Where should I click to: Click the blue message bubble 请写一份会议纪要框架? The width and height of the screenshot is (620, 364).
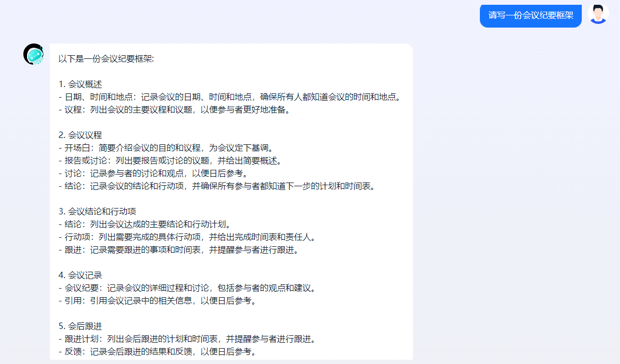531,16
